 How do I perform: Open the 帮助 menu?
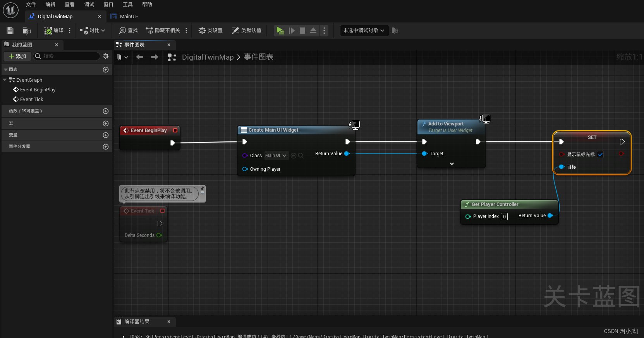[x=147, y=5]
